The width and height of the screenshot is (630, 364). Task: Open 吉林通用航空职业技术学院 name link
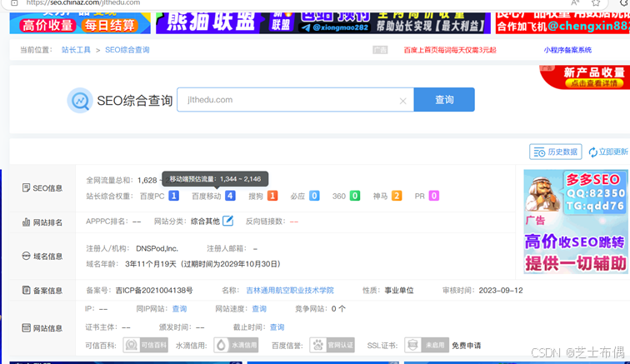point(290,291)
